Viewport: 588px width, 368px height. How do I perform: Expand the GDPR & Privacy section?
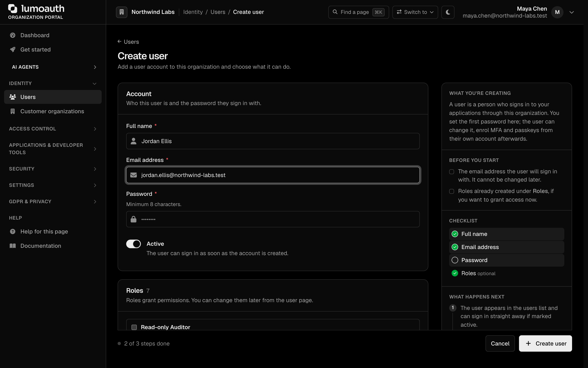tap(53, 202)
